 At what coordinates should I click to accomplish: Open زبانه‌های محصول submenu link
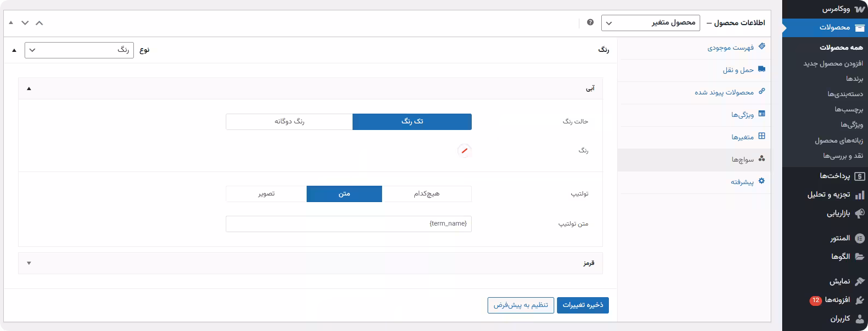tap(839, 140)
